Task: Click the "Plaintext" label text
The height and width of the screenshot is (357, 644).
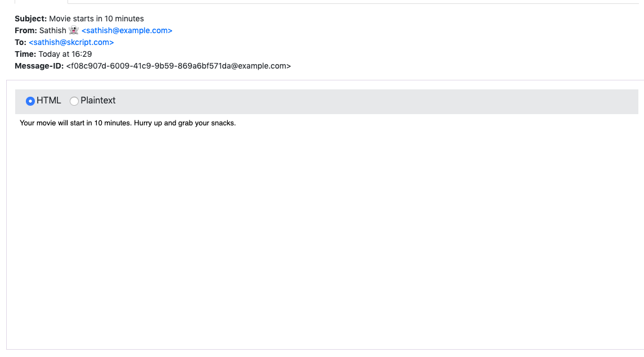Action: point(98,101)
